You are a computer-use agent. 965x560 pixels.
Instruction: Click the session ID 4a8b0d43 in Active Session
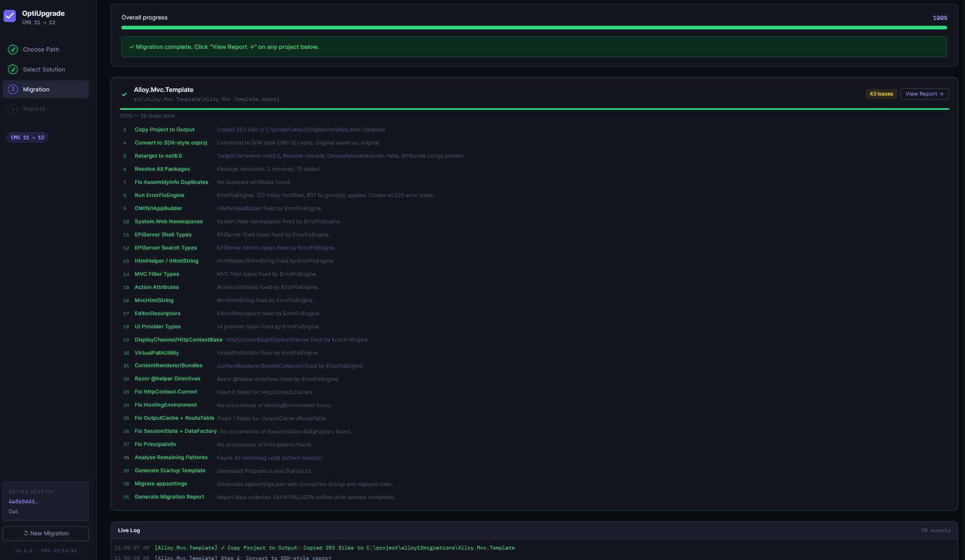tap(23, 501)
